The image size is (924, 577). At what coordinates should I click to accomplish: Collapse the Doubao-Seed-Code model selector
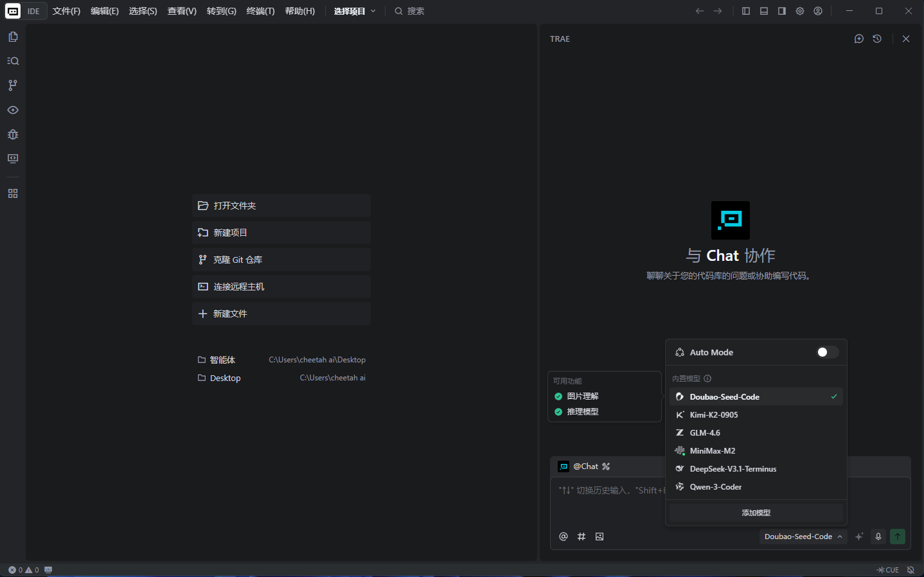[803, 537]
